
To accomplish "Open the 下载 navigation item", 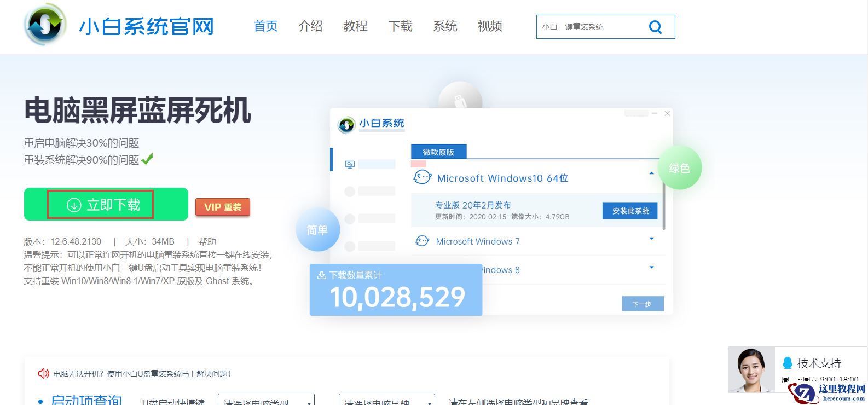I will (401, 26).
